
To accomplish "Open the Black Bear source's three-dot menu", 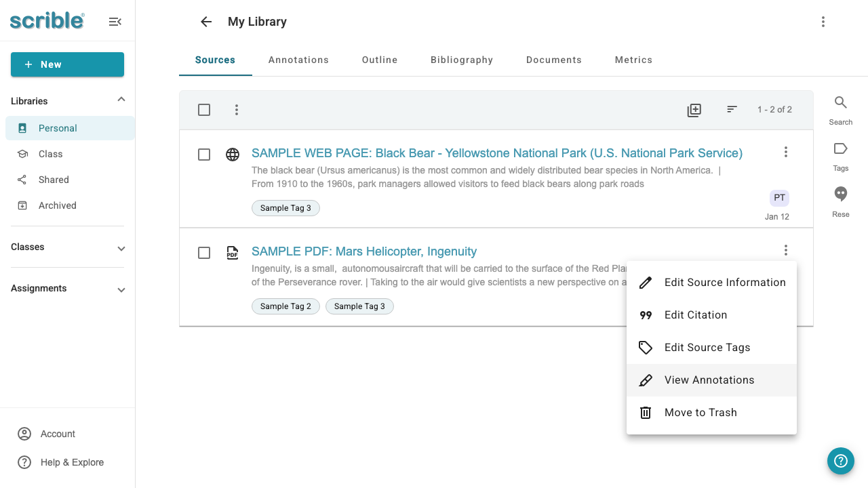I will pos(786,152).
